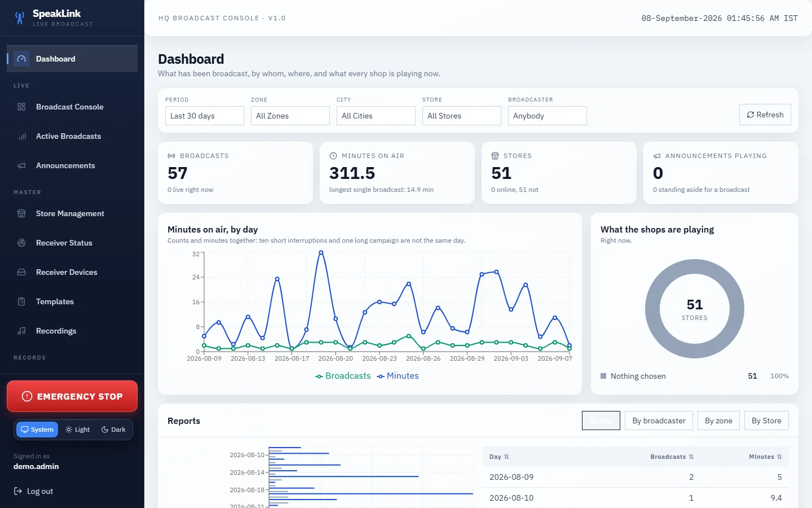
Task: Hit the Emergency Stop button
Action: [x=72, y=396]
